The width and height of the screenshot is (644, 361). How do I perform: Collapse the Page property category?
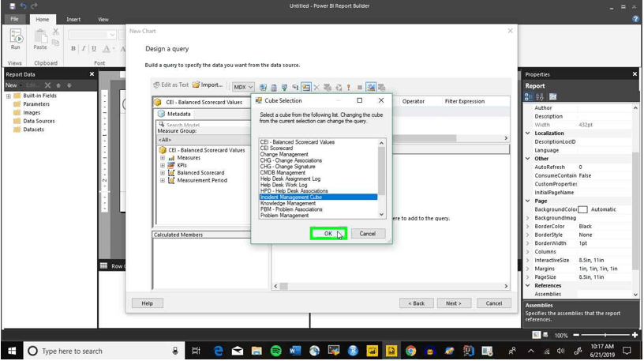click(528, 201)
